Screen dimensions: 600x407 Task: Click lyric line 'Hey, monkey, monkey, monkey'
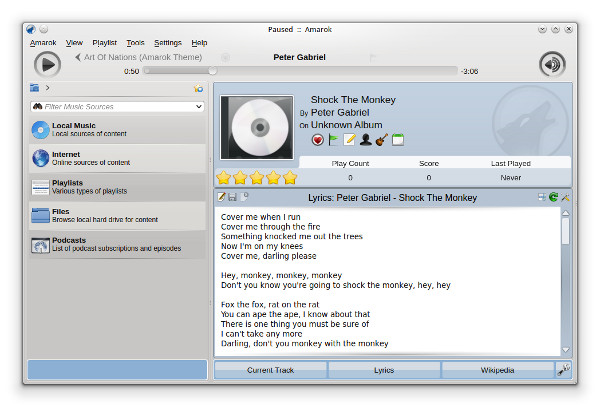[x=281, y=275]
